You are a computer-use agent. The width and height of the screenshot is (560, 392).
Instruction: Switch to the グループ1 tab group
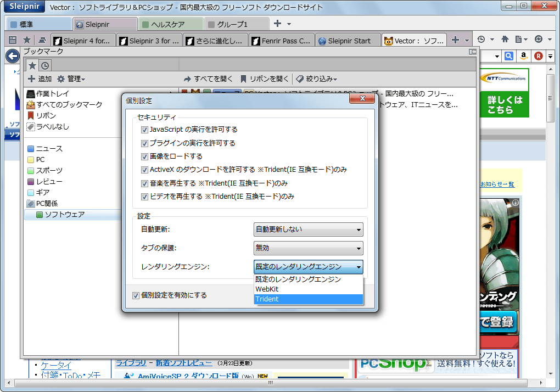coord(237,24)
